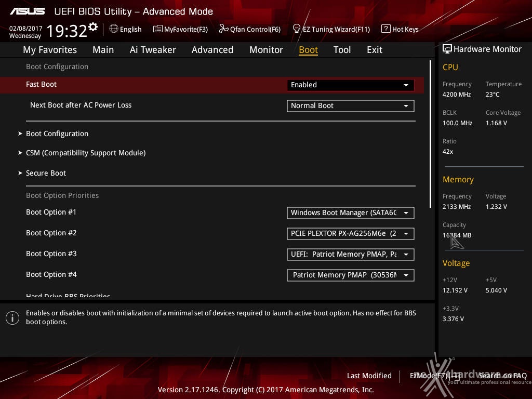Click Last Modified in the footer
The width and height of the screenshot is (532, 399).
click(369, 376)
